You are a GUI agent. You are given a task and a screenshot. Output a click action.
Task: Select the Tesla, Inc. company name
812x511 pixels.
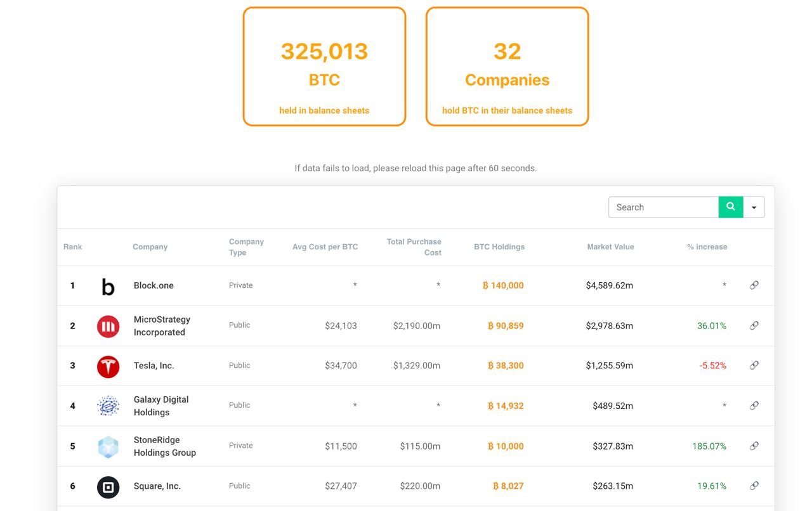click(x=154, y=365)
